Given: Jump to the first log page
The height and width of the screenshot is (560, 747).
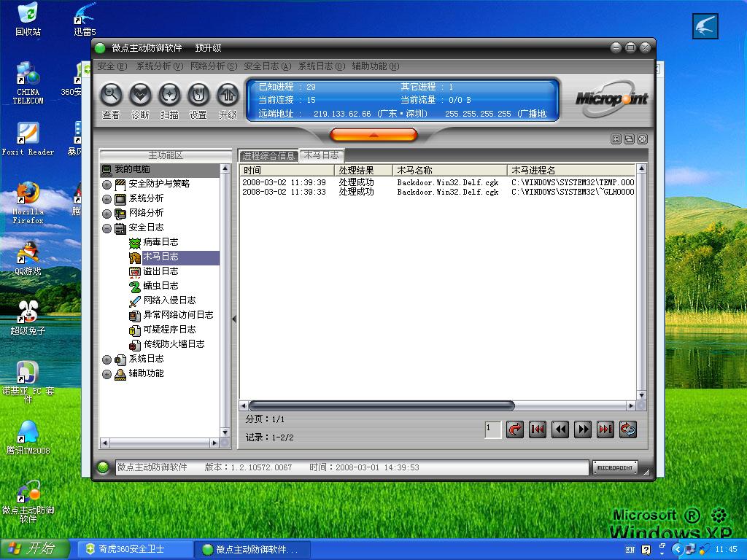Looking at the screenshot, I should (x=538, y=429).
